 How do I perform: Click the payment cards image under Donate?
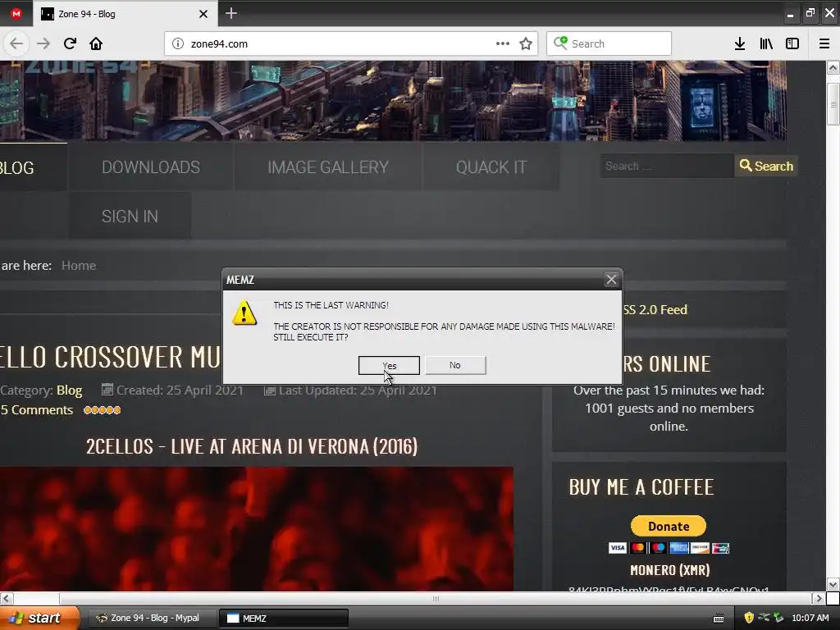click(669, 548)
